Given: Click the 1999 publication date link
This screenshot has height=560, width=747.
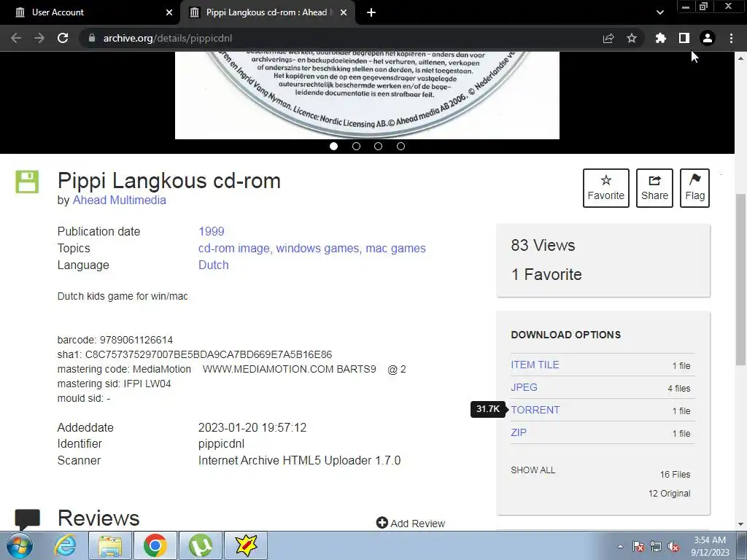Looking at the screenshot, I should [211, 231].
